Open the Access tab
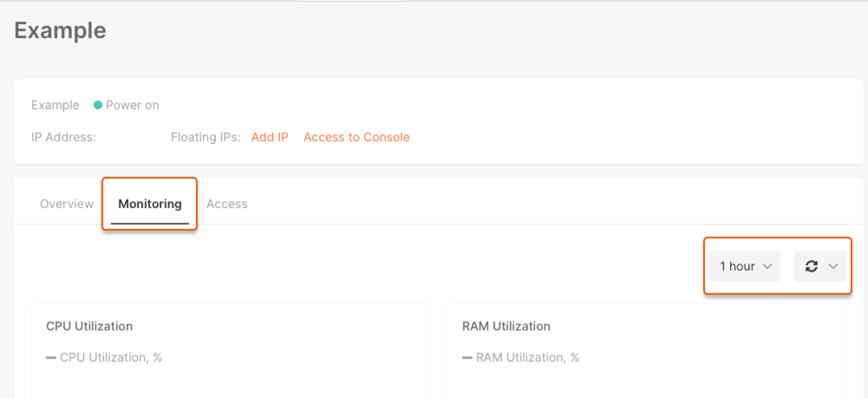The width and height of the screenshot is (868, 398). (227, 204)
